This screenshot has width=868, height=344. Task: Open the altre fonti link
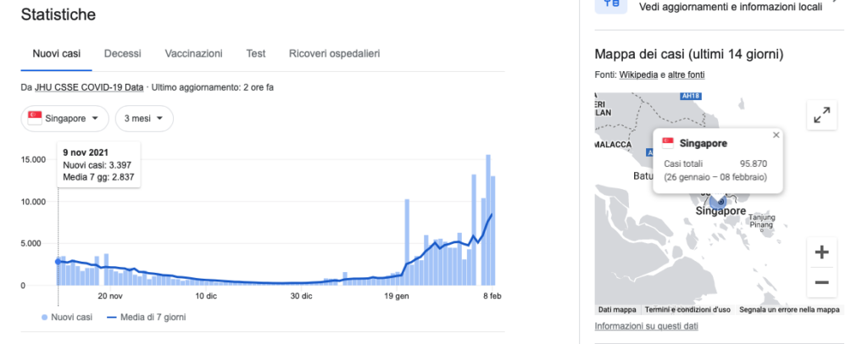[687, 75]
